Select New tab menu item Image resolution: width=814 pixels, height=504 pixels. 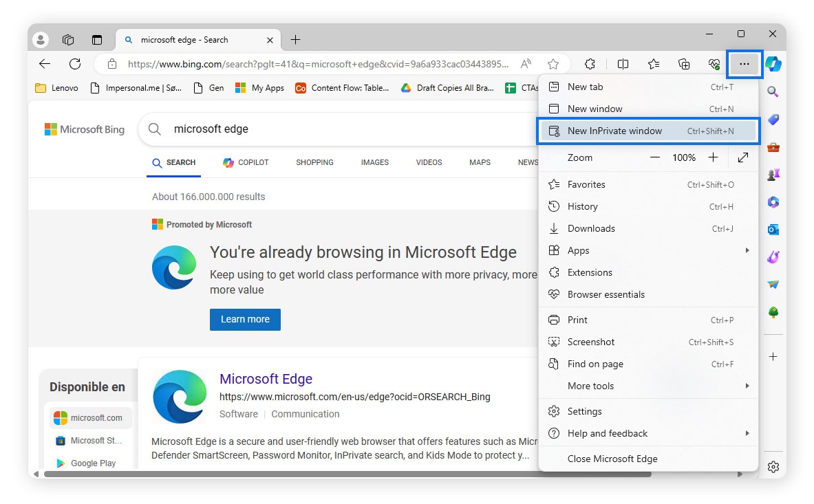coord(648,87)
